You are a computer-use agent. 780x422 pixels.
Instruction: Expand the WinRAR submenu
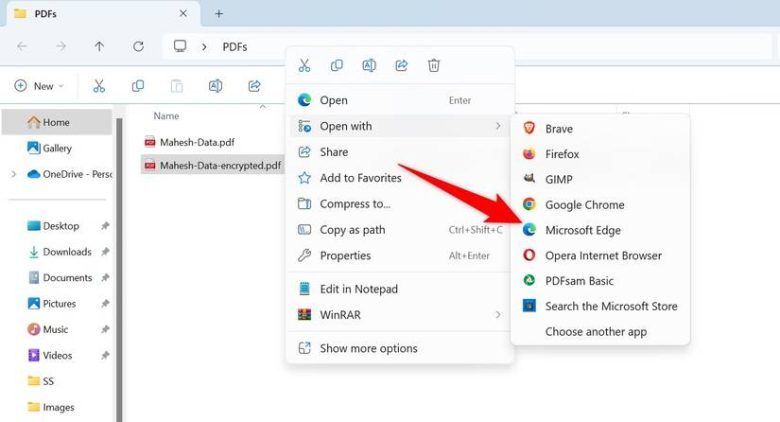[400, 315]
